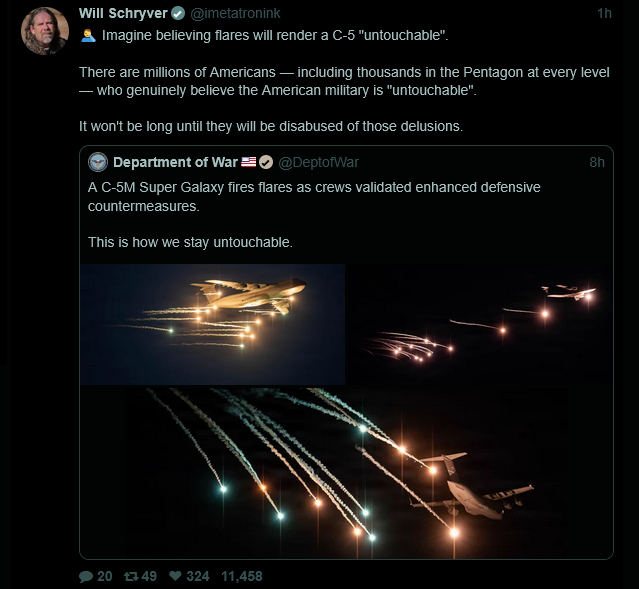Open the @imetatronink handle link
The image size is (639, 589).
click(235, 13)
